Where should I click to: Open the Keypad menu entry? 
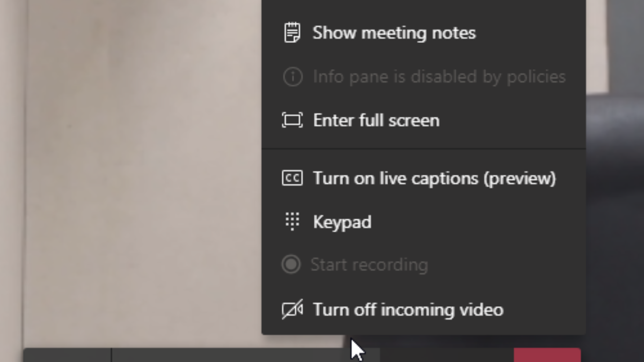pyautogui.click(x=342, y=221)
